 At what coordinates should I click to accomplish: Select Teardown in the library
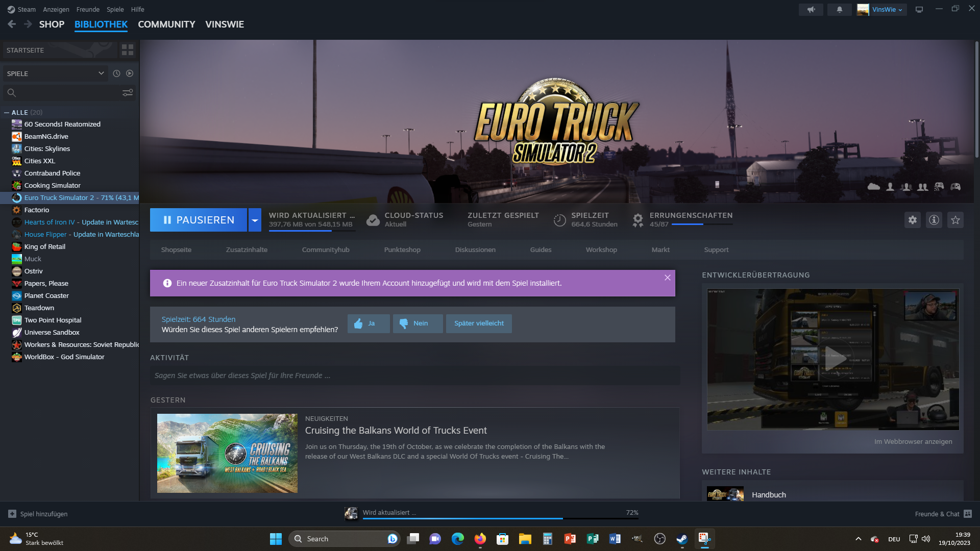pyautogui.click(x=39, y=308)
